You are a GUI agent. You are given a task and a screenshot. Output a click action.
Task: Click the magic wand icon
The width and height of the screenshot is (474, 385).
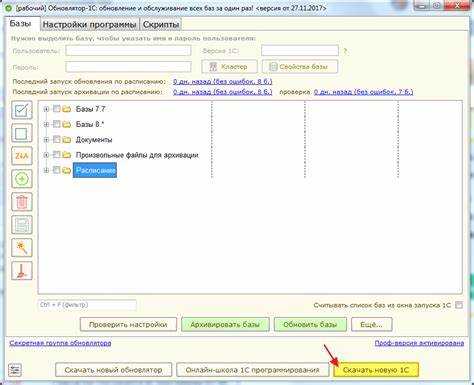22,248
